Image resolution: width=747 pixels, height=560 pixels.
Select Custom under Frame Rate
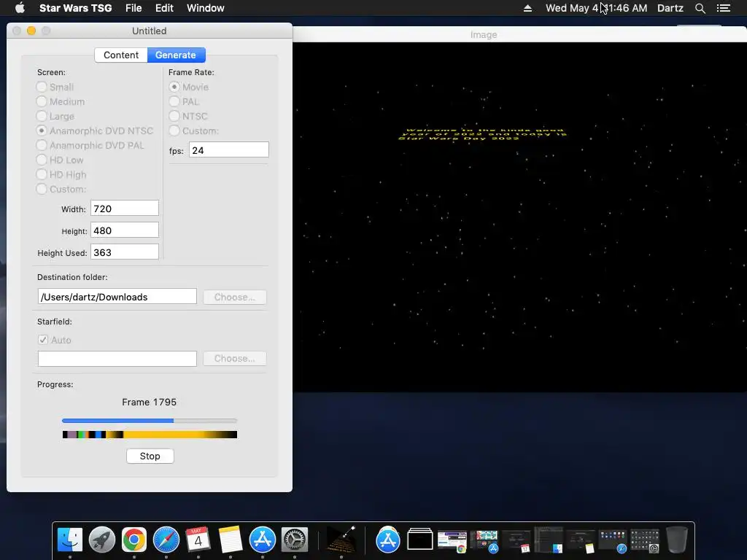pyautogui.click(x=174, y=131)
